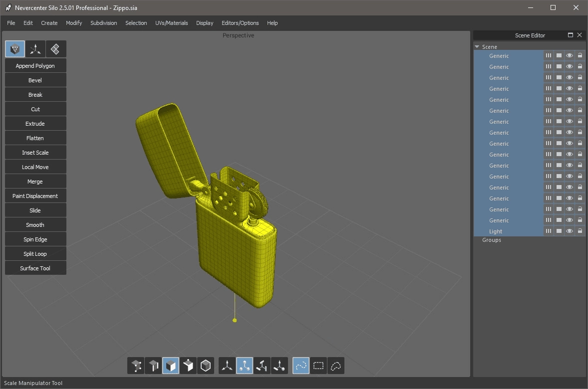Click the Scale Manipulator Tool status text
The width and height of the screenshot is (588, 389).
33,383
